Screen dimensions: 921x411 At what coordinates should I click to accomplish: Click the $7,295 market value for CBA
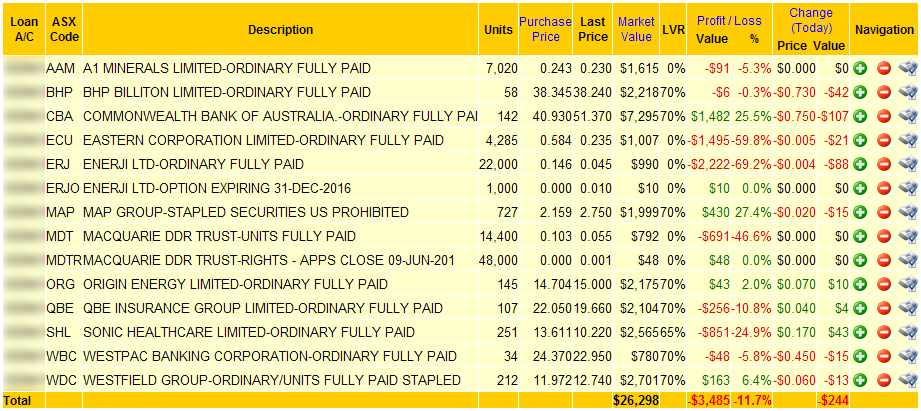pyautogui.click(x=640, y=116)
